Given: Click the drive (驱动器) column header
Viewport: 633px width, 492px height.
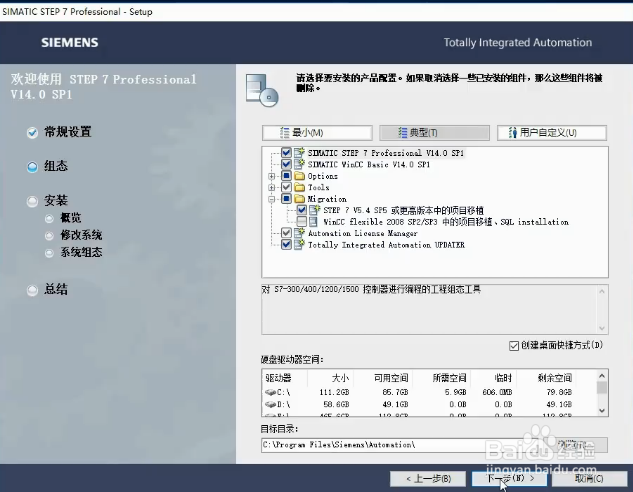Looking at the screenshot, I should pyautogui.click(x=285, y=378).
